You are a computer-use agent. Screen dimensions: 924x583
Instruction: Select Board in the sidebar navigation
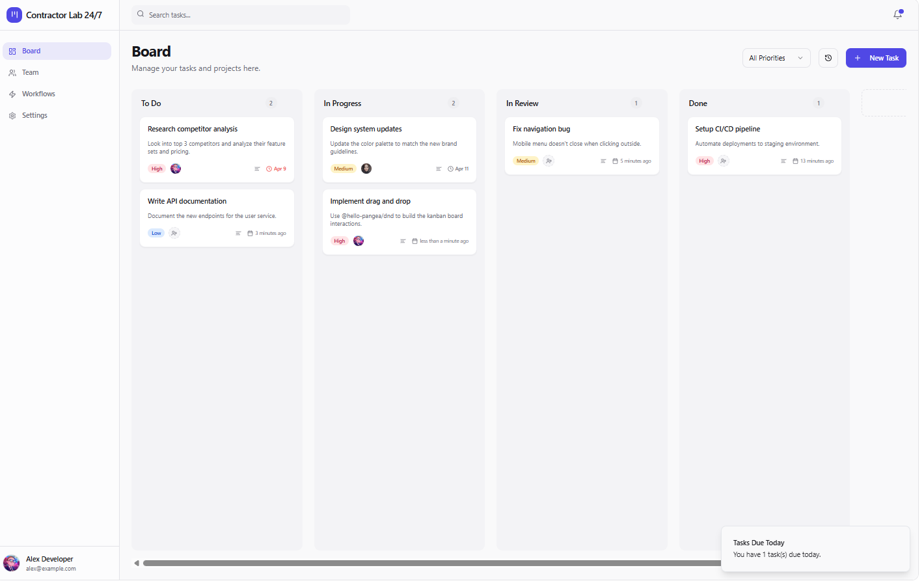(x=57, y=51)
